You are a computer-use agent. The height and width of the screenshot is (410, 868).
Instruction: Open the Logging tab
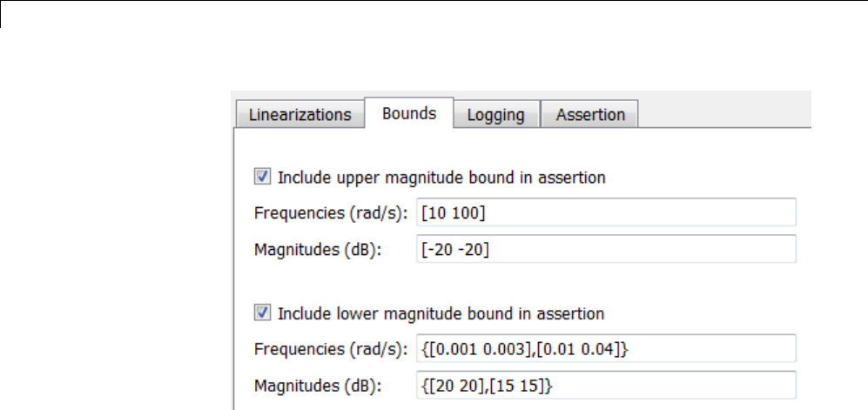495,115
